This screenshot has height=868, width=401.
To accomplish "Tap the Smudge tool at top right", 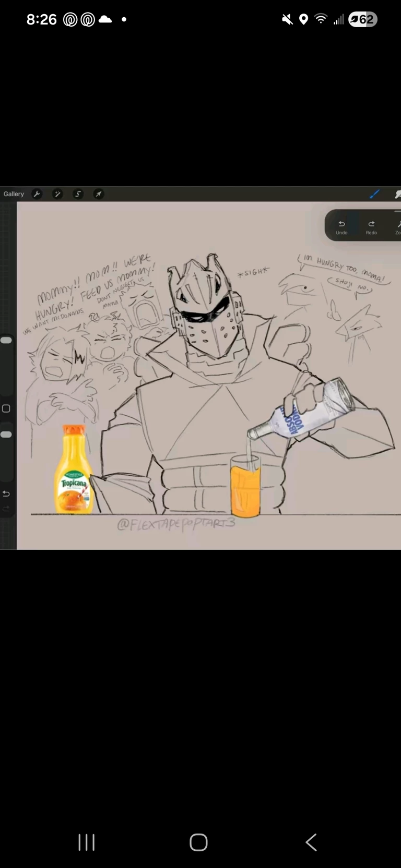I will (x=397, y=194).
